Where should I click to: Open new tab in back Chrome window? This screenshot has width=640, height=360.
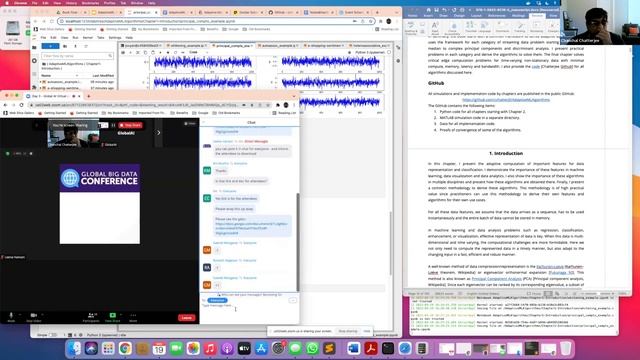377,12
